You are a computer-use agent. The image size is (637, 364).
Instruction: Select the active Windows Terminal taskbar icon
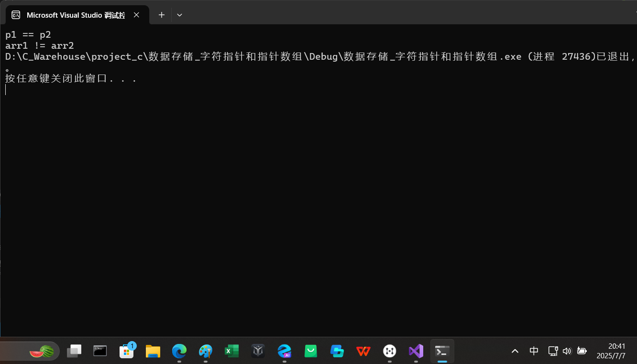(442, 351)
